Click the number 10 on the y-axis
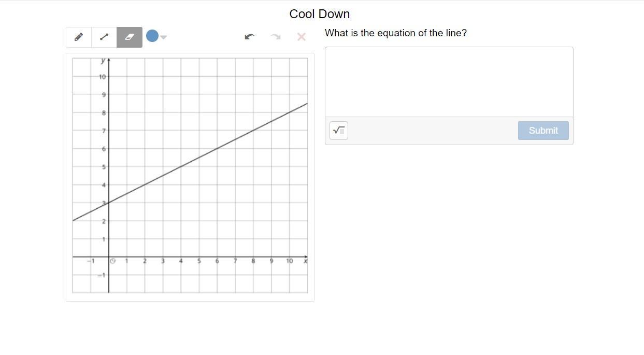The width and height of the screenshot is (644, 355). pyautogui.click(x=102, y=77)
